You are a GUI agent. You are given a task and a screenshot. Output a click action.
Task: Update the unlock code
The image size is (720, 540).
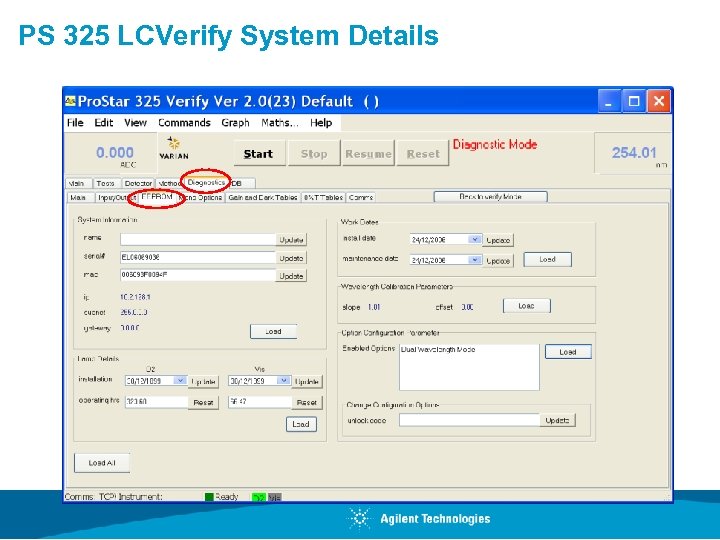(557, 420)
